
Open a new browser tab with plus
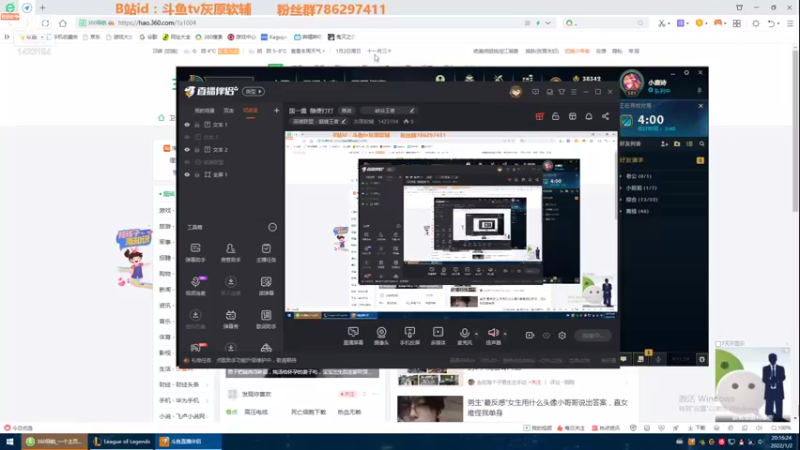42,8
